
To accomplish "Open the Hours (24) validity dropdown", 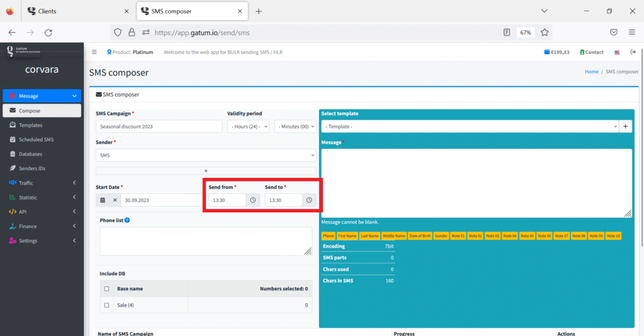I will (x=248, y=126).
